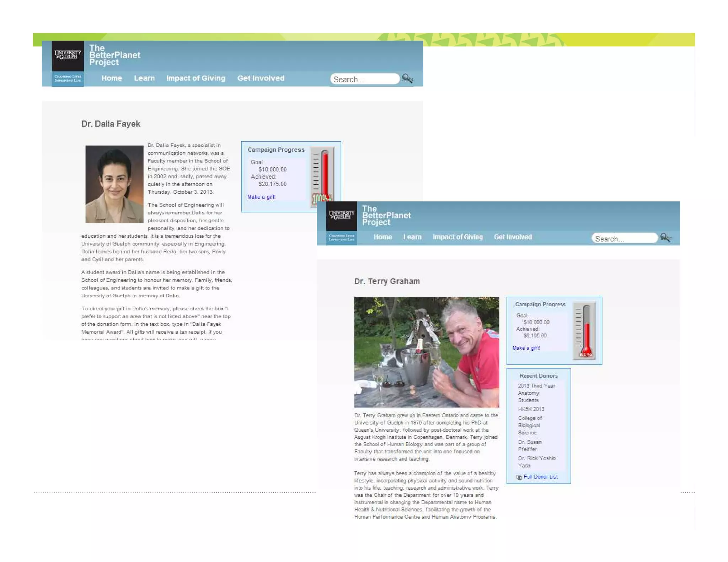Click Make a gift link for Terry Graham

[x=526, y=348]
